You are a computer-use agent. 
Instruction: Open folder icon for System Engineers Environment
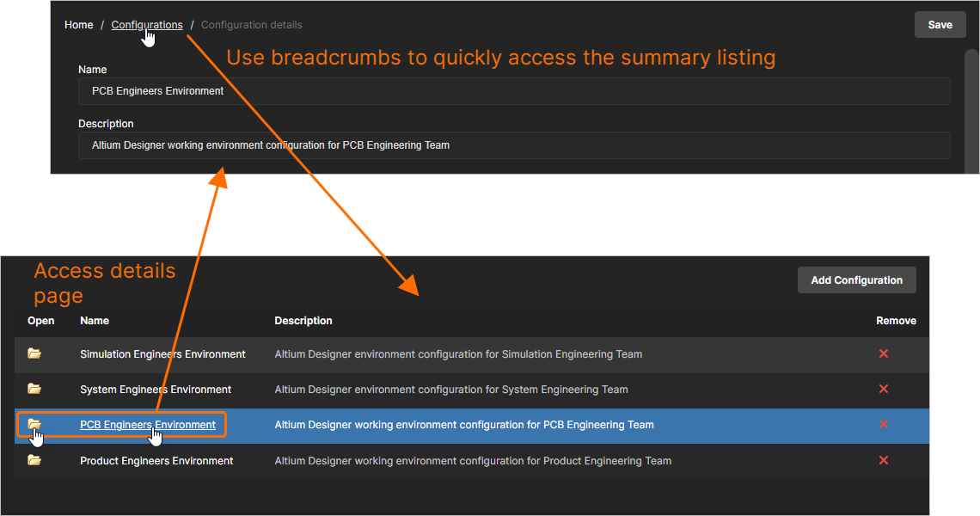(34, 389)
